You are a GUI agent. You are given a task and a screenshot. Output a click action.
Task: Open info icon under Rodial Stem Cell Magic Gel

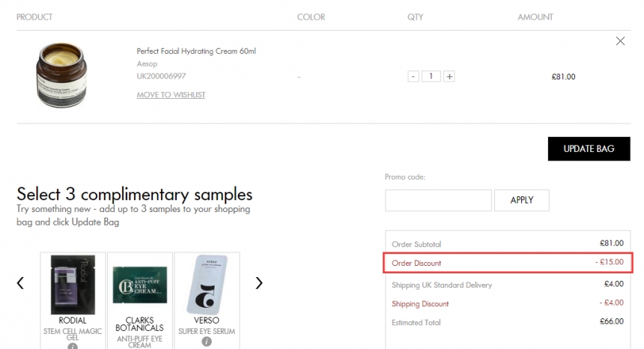pos(73,346)
